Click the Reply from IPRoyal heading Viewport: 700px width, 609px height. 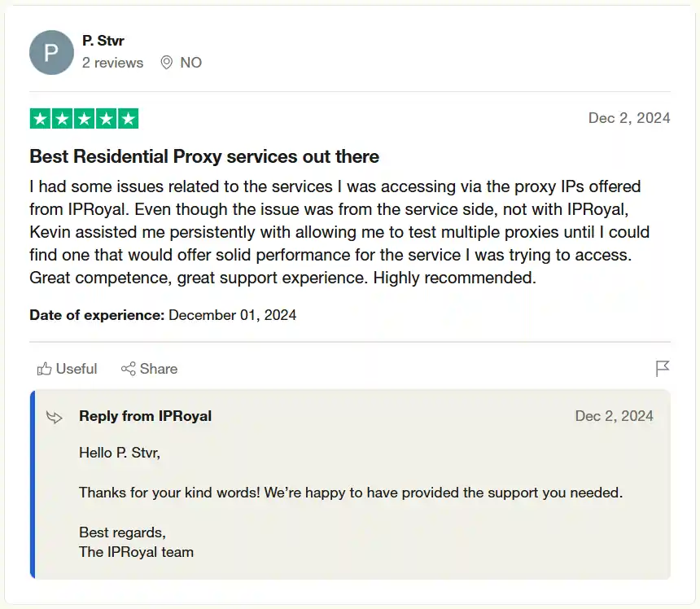click(x=145, y=416)
